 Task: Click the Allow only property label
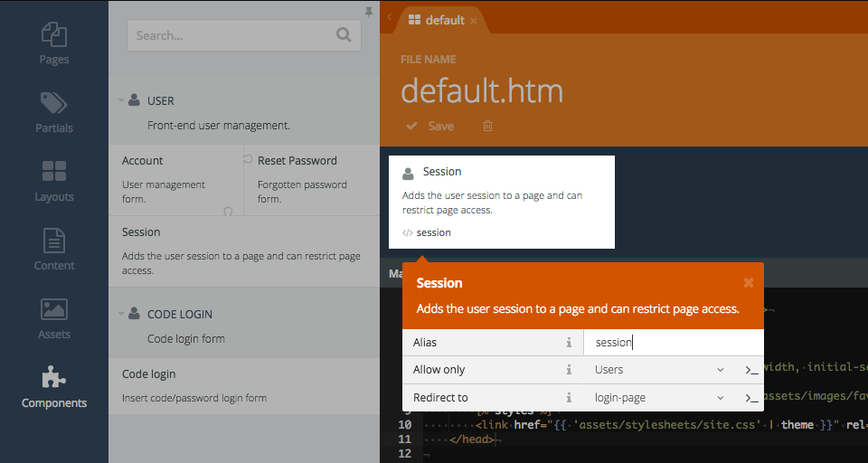(x=439, y=370)
